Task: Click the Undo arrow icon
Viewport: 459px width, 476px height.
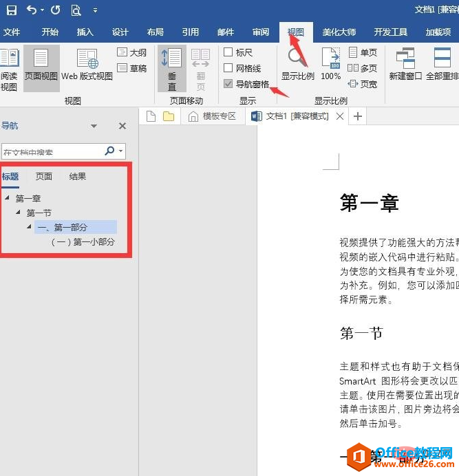Action: pyautogui.click(x=32, y=10)
